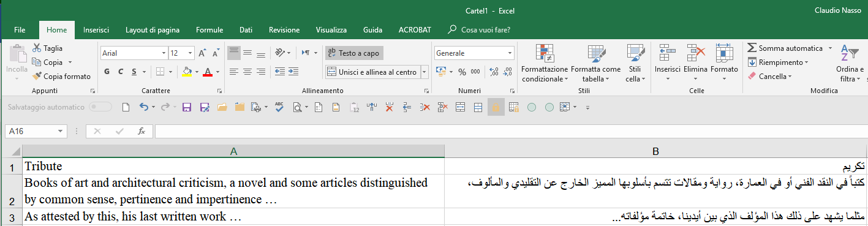Screen dimensions: 868x226
Task: Apply thousands separator 000 style
Action: coord(475,72)
